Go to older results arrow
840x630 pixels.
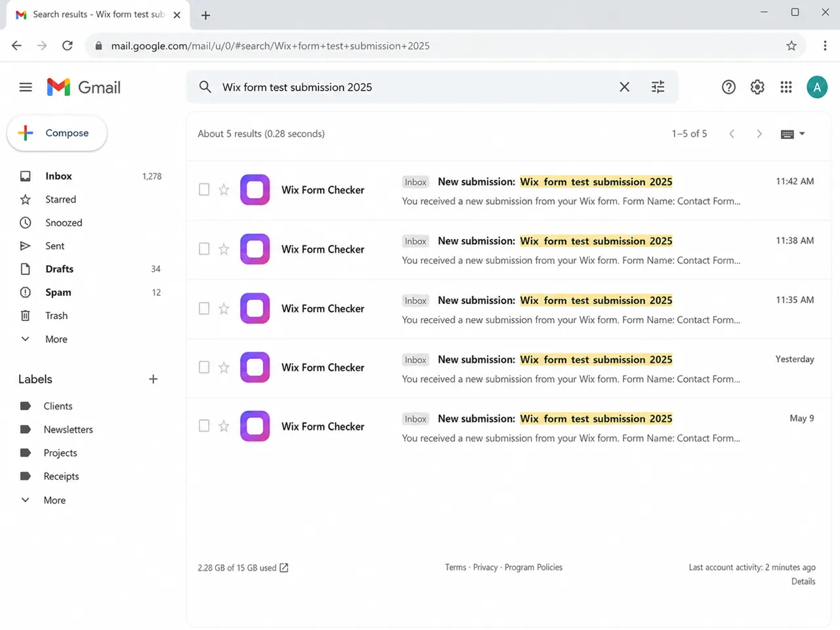click(x=759, y=134)
